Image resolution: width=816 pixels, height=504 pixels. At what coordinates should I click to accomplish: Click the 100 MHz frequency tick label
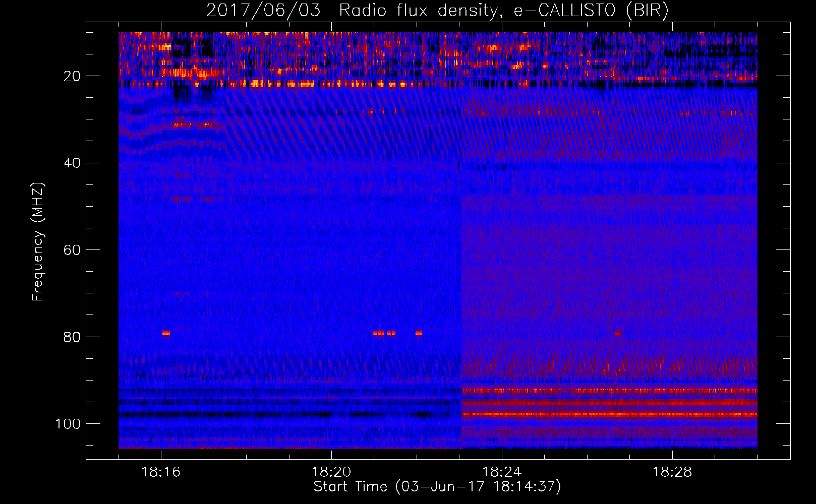(68, 424)
